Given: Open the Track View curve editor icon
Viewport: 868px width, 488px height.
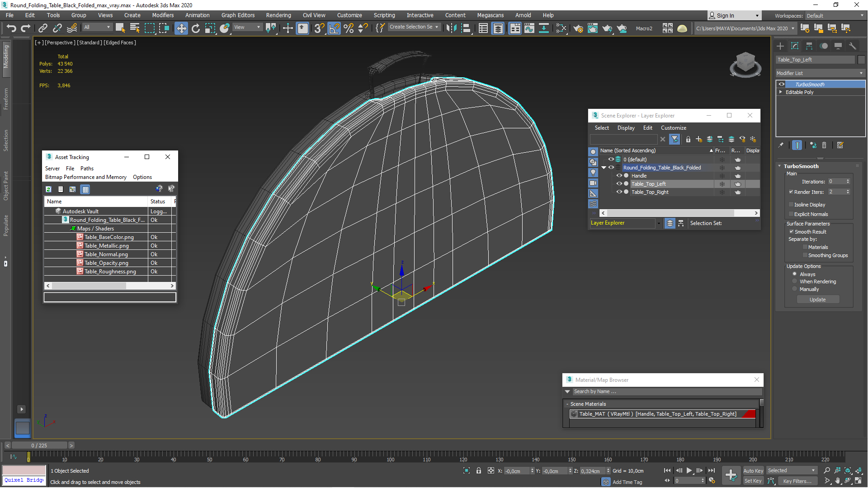Looking at the screenshot, I should click(529, 28).
